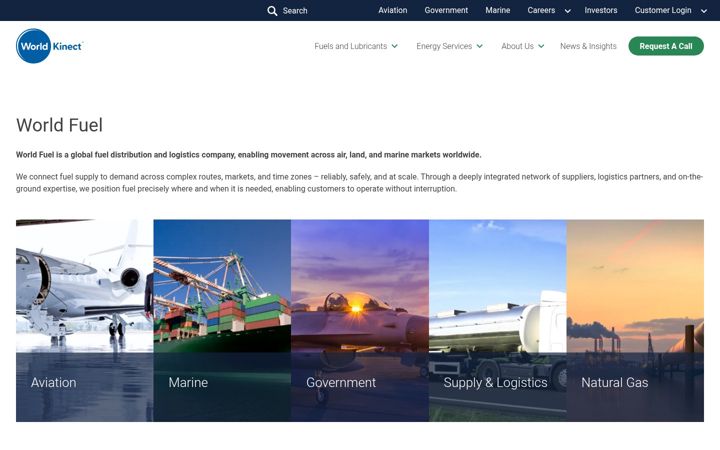Click the Government card label

(341, 382)
